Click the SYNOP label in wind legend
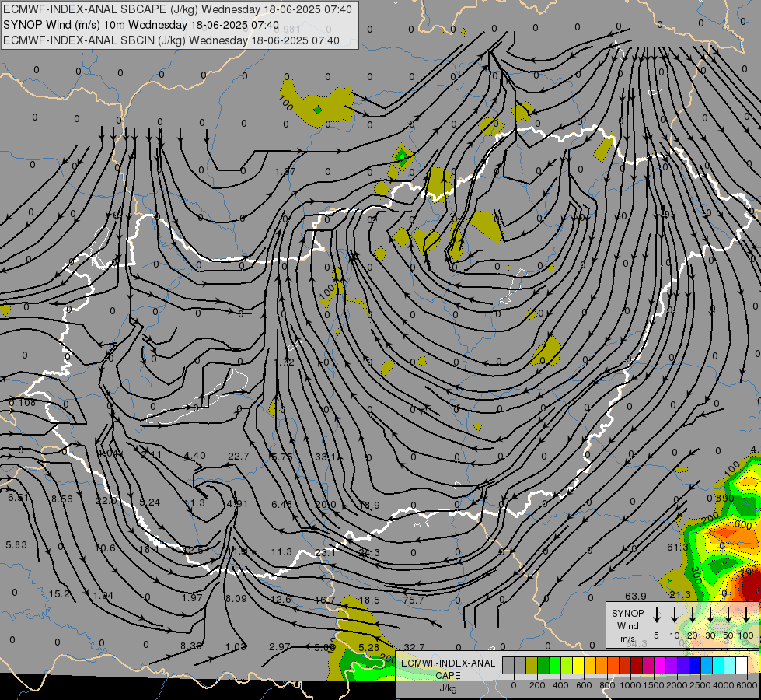The width and height of the screenshot is (761, 700). 627,614
